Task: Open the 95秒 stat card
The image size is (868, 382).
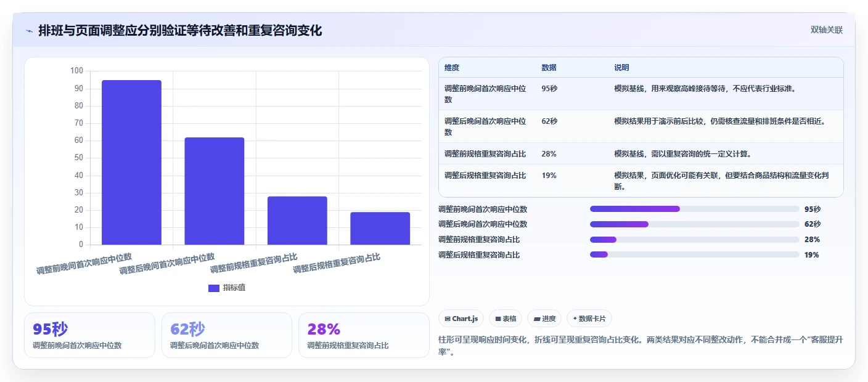Action: [x=89, y=335]
